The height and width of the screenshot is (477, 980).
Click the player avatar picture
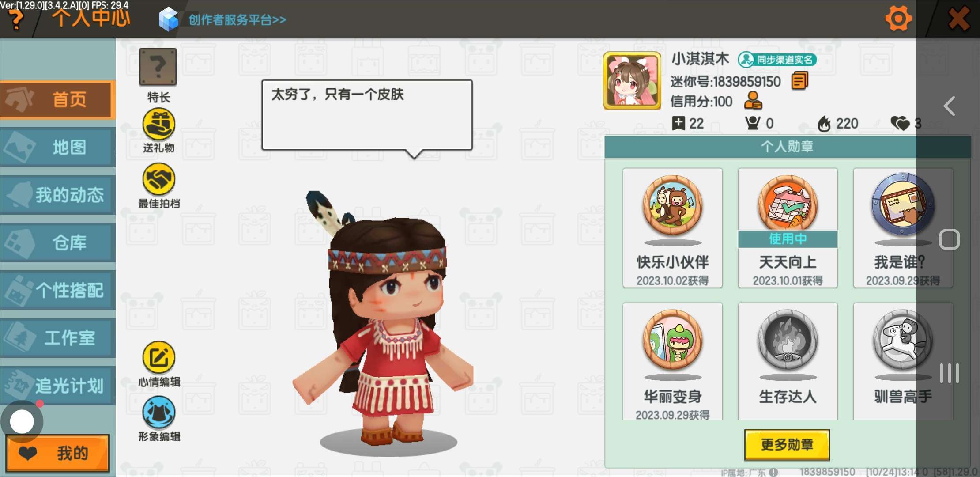click(632, 81)
